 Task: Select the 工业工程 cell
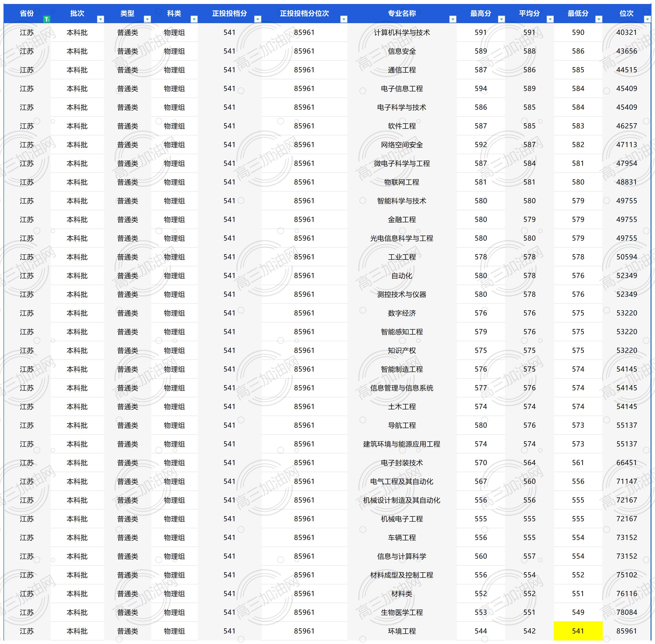[x=402, y=257]
